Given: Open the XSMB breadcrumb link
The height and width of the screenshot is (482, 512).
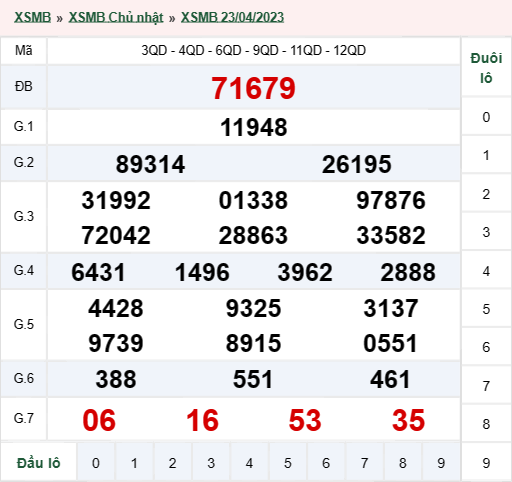Looking at the screenshot, I should tap(32, 17).
